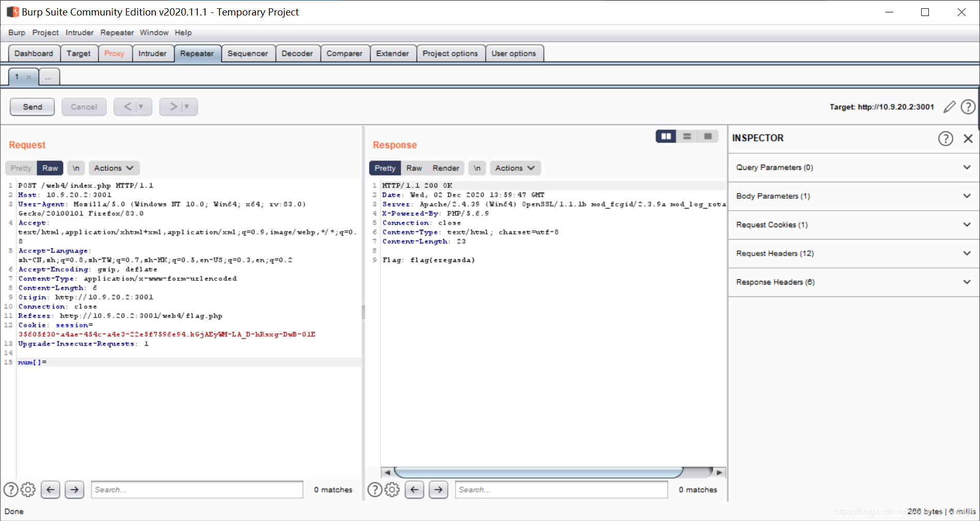980x521 pixels.
Task: Select combined tabbed layout icon
Action: tap(708, 136)
